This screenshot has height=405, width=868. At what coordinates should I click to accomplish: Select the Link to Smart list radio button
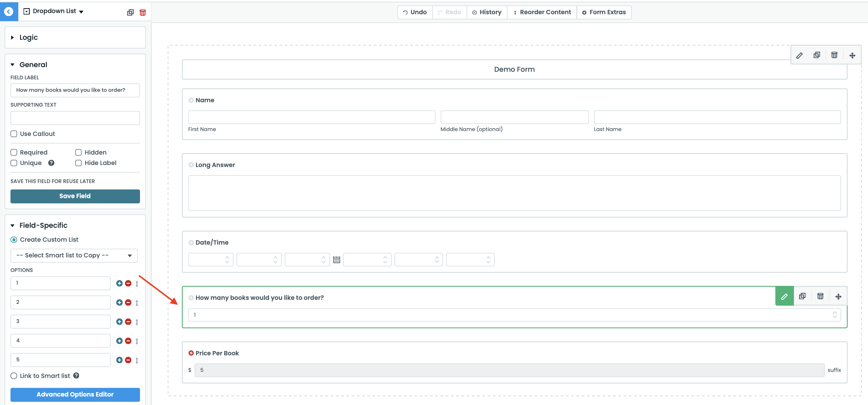click(x=14, y=376)
